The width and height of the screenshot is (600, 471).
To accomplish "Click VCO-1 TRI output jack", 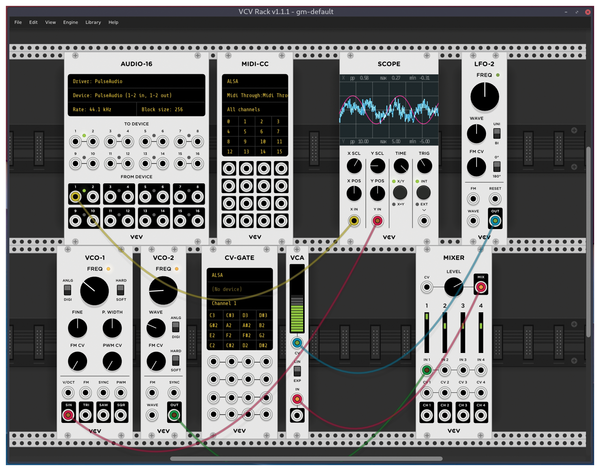I will (86, 415).
